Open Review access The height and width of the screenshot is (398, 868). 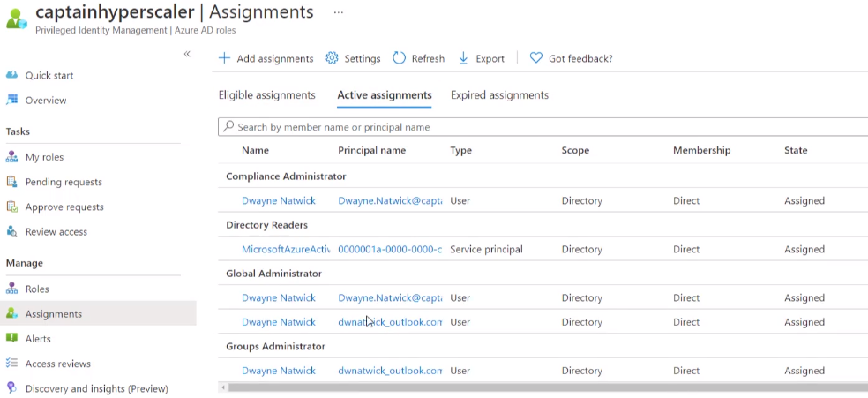click(56, 232)
